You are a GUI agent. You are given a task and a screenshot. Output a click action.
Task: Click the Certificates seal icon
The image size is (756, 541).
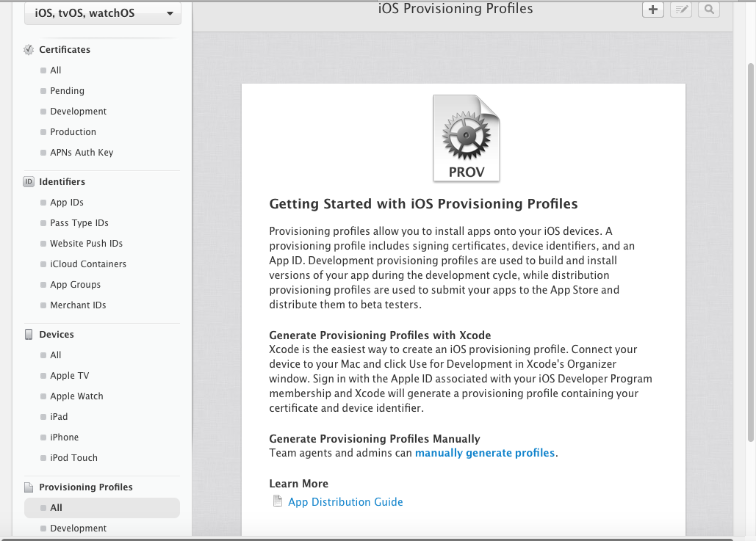[29, 50]
